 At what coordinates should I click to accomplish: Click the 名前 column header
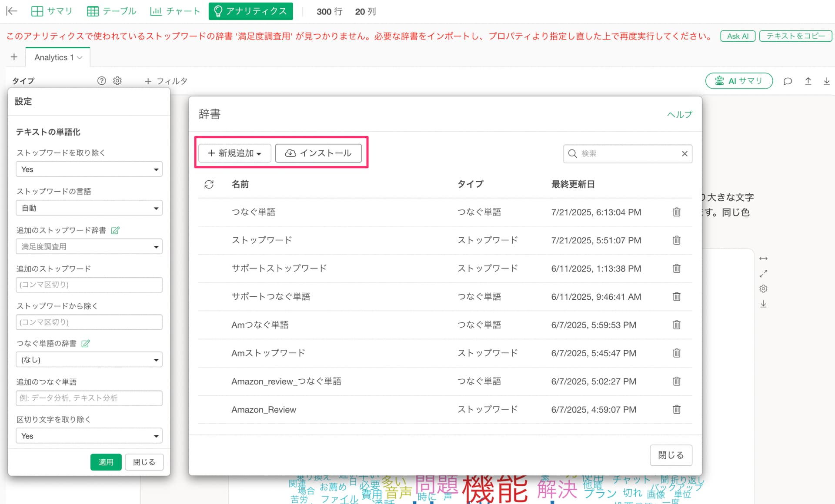click(x=240, y=184)
